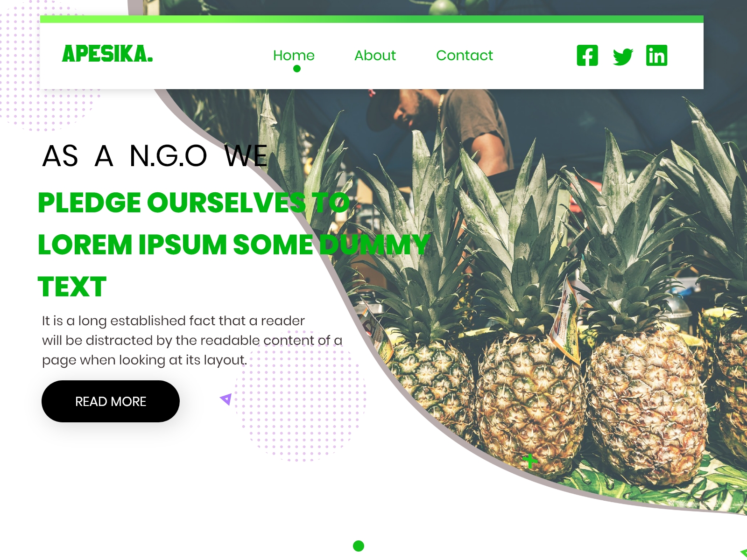
Task: Open the About nav link
Action: (x=375, y=56)
